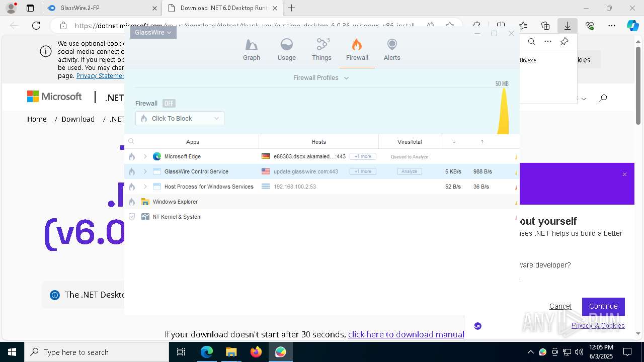Click Analyze for GlassWire Control Service
644x362 pixels.
pyautogui.click(x=410, y=171)
